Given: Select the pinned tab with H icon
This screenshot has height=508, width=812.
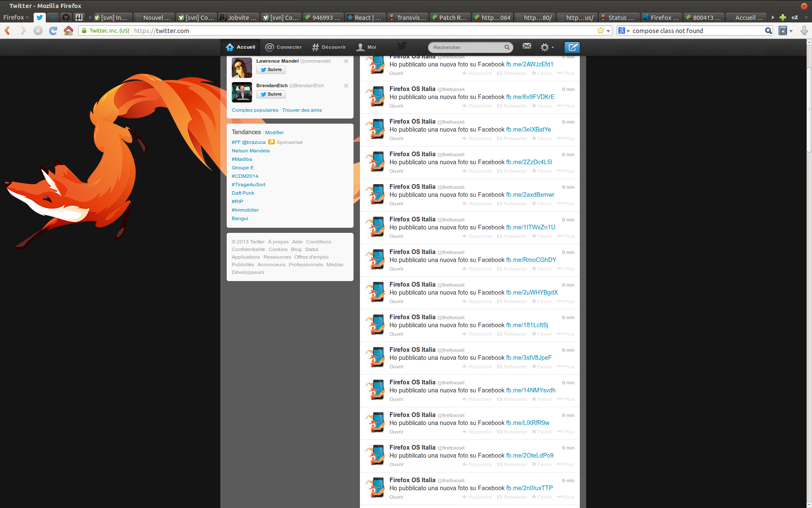Looking at the screenshot, I should click(79, 17).
